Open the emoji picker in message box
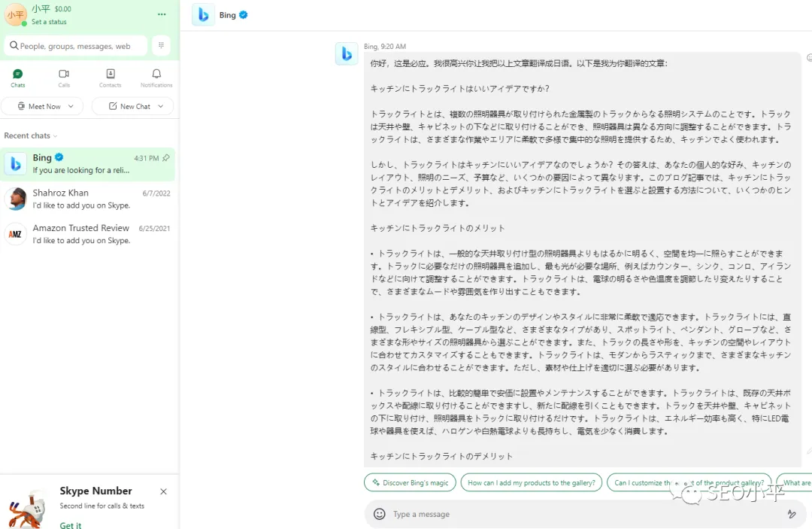812x529 pixels. tap(380, 514)
